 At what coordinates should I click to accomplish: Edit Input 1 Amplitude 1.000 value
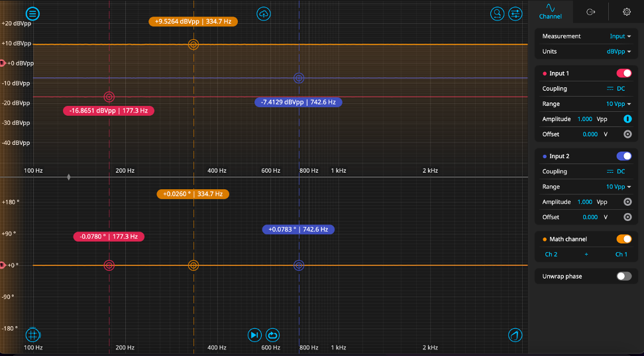coord(585,119)
